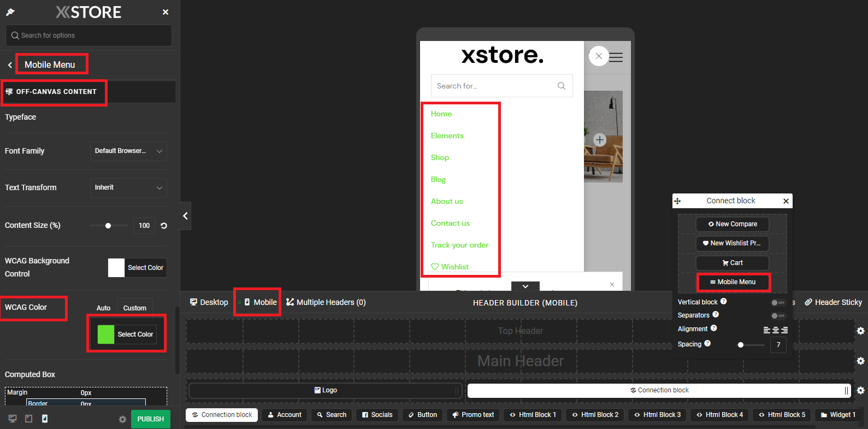This screenshot has height=429, width=868.
Task: Select the New Wishlist element
Action: 733,243
